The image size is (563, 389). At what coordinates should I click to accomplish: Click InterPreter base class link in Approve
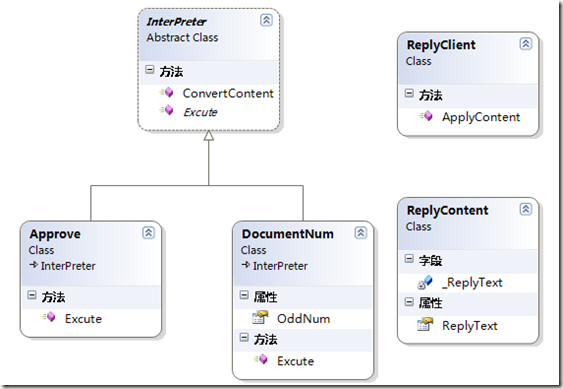[x=68, y=266]
